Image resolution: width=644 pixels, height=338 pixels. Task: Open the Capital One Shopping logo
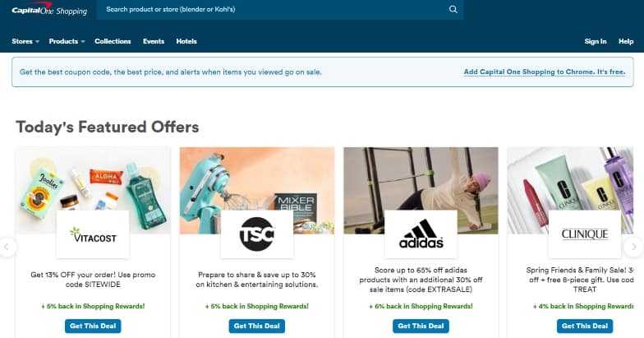point(49,10)
